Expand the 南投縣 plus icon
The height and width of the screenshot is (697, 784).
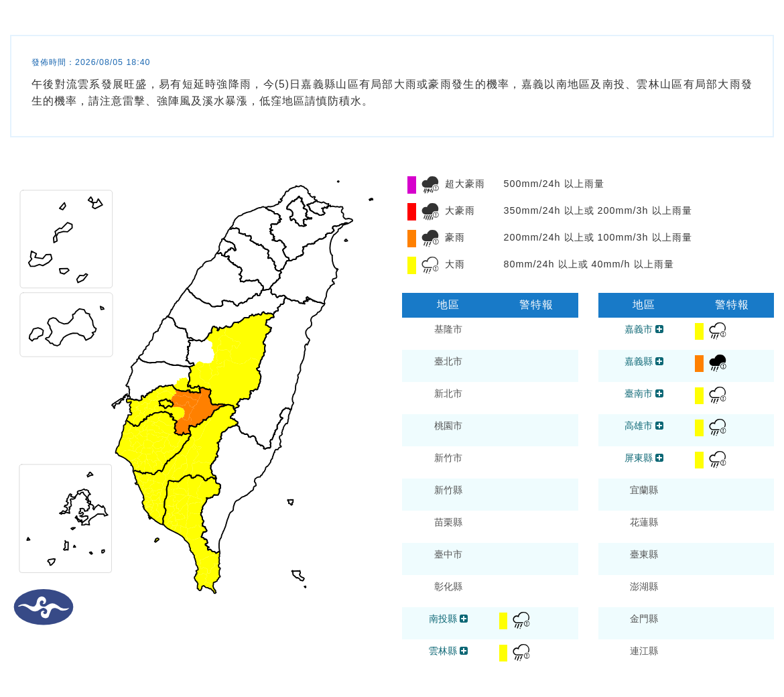point(464,619)
